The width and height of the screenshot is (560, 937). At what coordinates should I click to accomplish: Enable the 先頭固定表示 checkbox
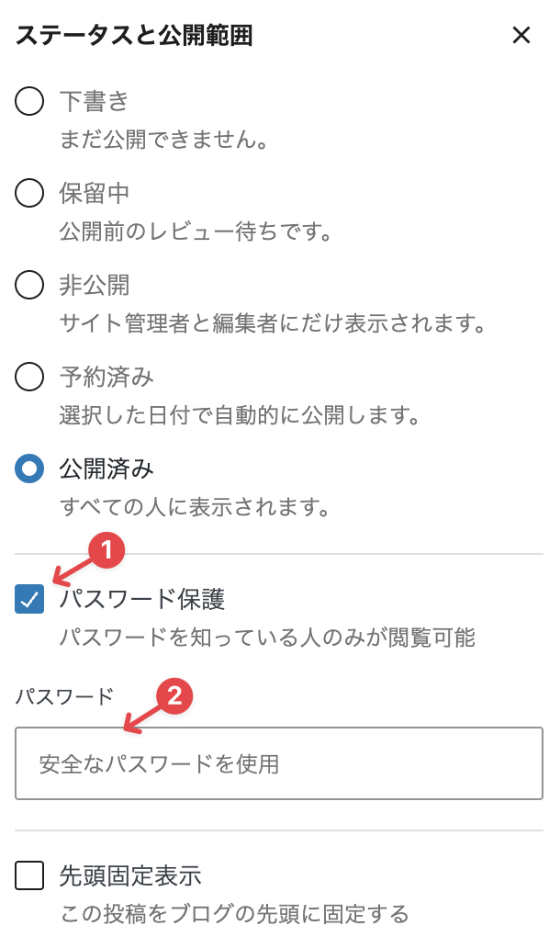(x=29, y=876)
